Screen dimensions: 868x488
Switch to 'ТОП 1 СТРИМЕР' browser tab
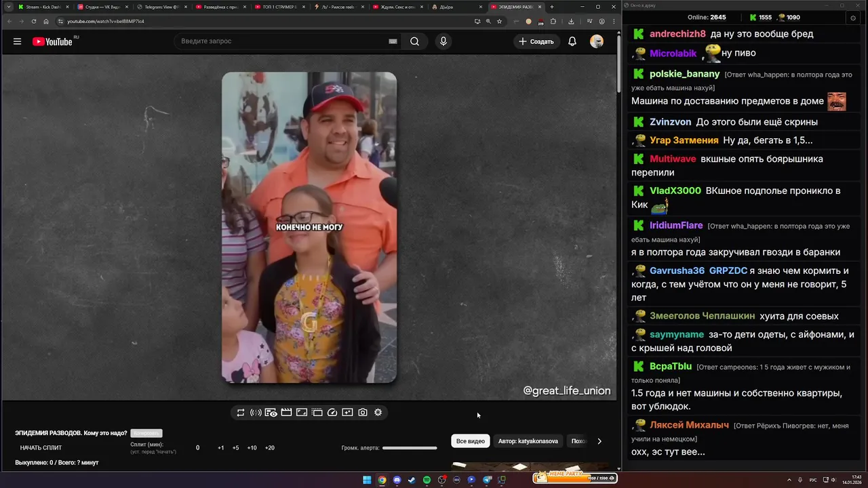(x=279, y=7)
